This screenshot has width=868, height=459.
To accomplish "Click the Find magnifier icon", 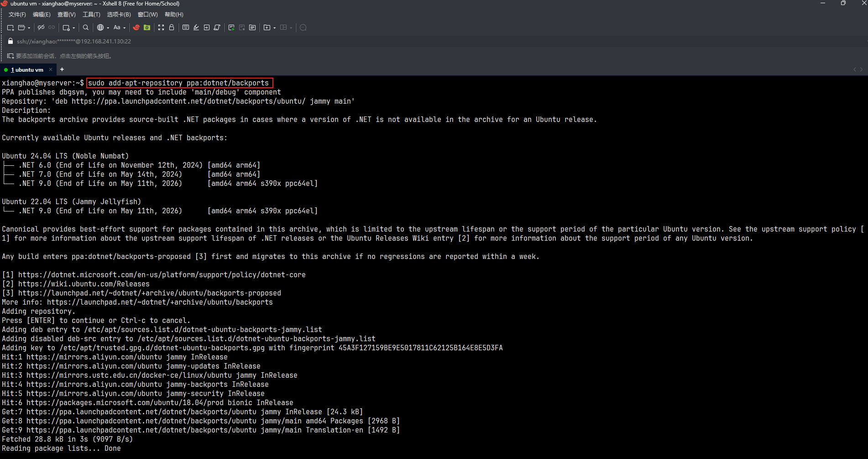I will point(86,27).
